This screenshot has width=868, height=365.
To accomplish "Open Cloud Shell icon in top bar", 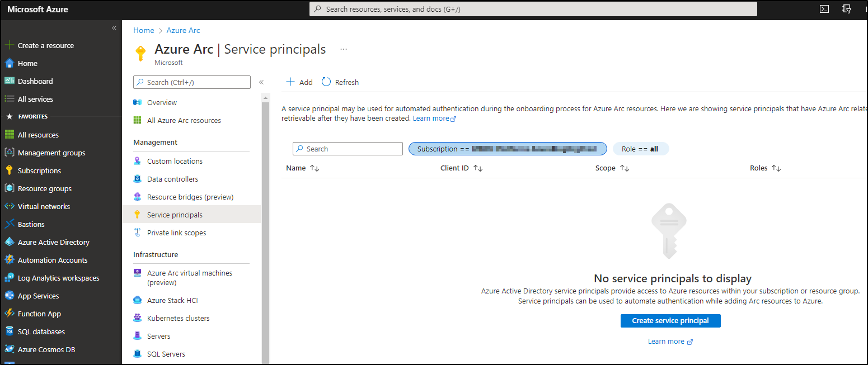I will click(x=824, y=9).
